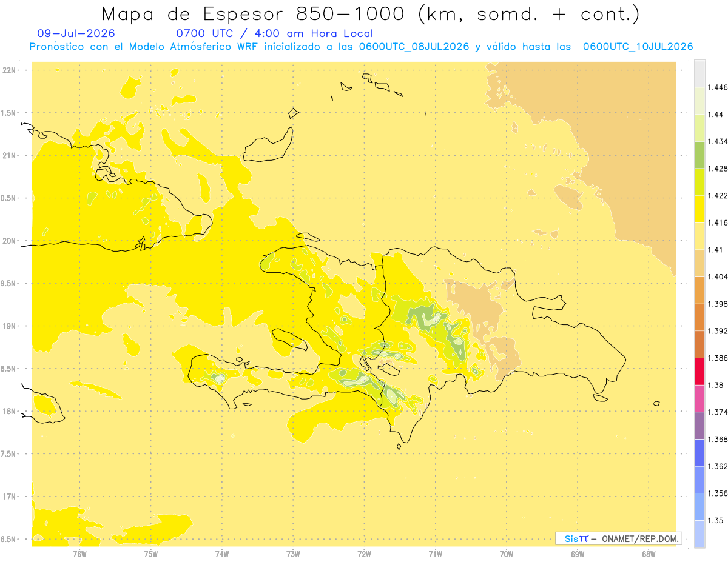This screenshot has width=728, height=562.
Task: Click the 74W longitude axis label
Action: point(222,554)
